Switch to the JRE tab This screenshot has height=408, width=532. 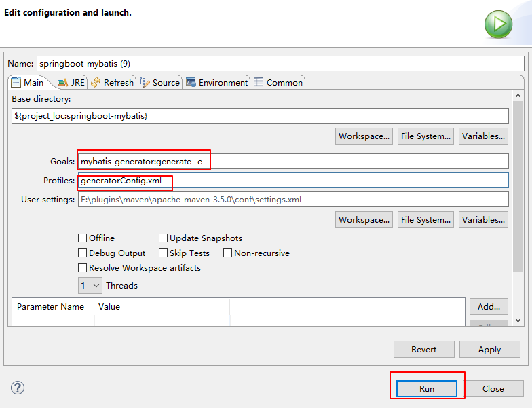click(71, 82)
